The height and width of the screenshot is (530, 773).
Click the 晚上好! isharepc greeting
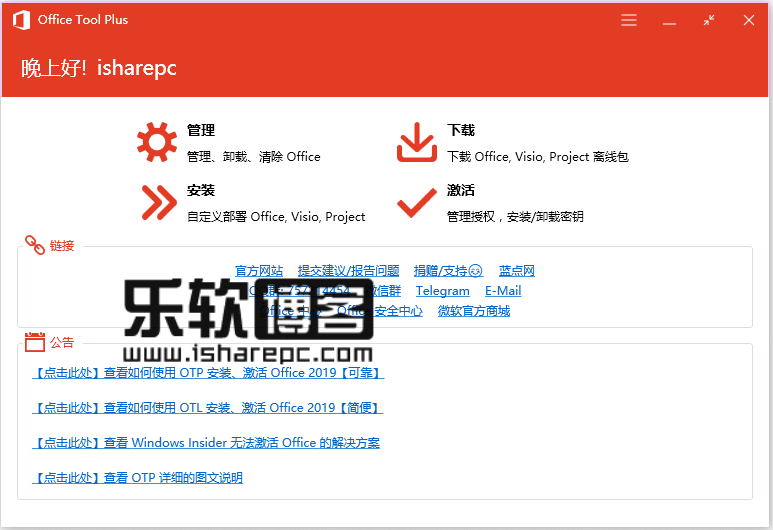(x=99, y=68)
